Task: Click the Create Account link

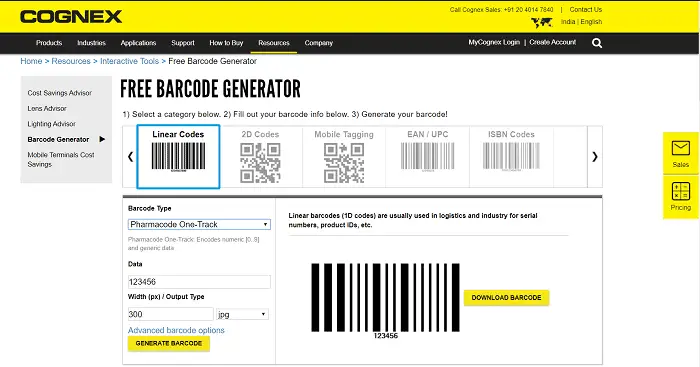Action: tap(553, 42)
